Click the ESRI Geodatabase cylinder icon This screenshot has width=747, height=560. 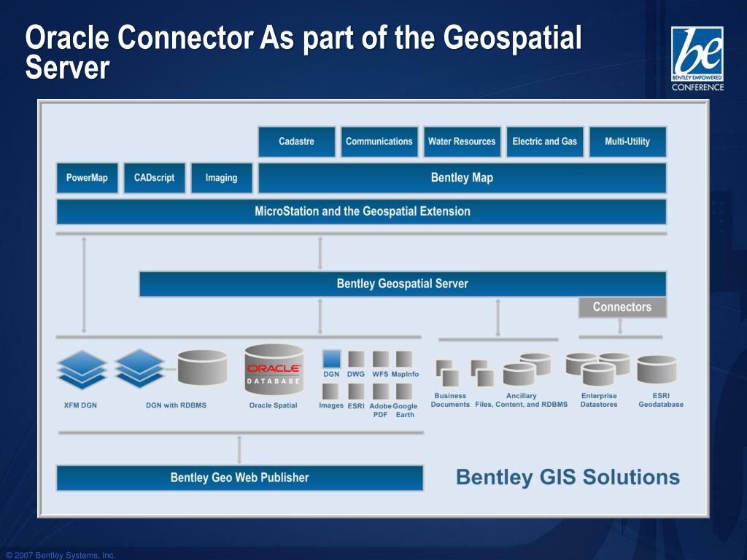pos(657,369)
